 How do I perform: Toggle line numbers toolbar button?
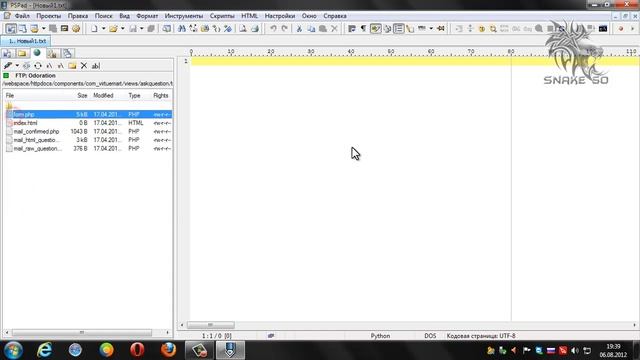(x=398, y=29)
